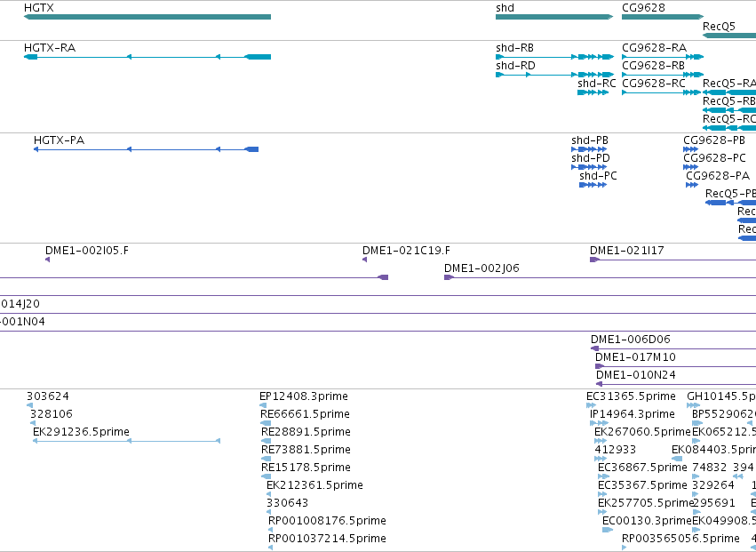
Task: Select the shd gene feature bar
Action: point(554,17)
